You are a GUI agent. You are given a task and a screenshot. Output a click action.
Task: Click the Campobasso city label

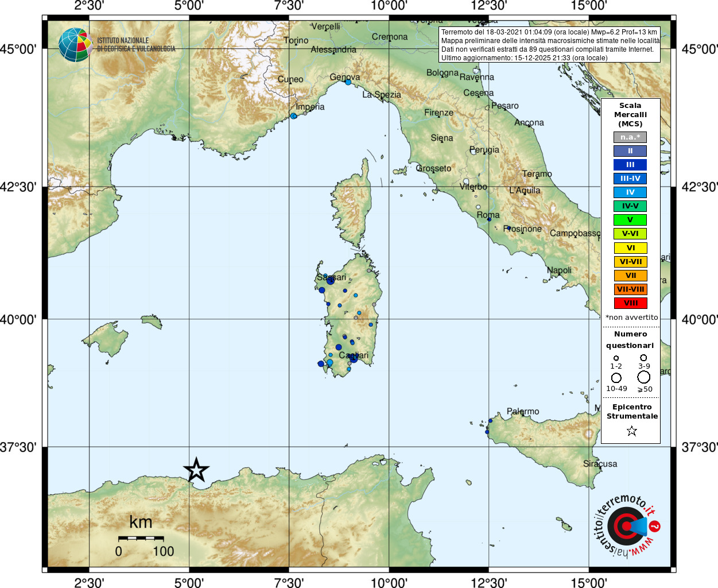pyautogui.click(x=575, y=233)
